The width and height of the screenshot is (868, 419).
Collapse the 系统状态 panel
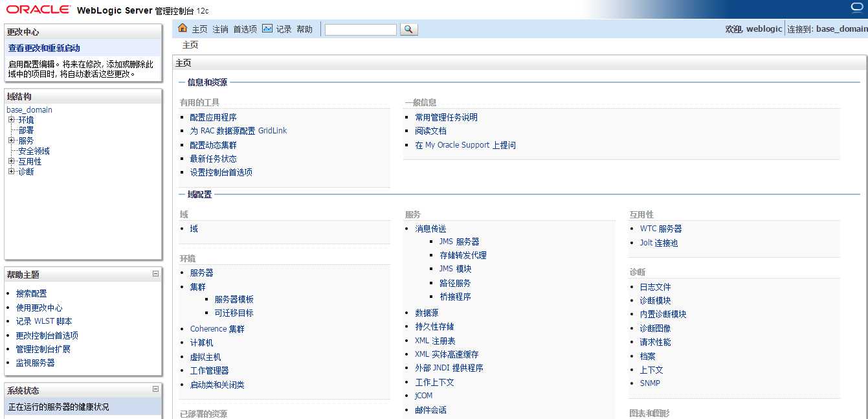coord(155,389)
